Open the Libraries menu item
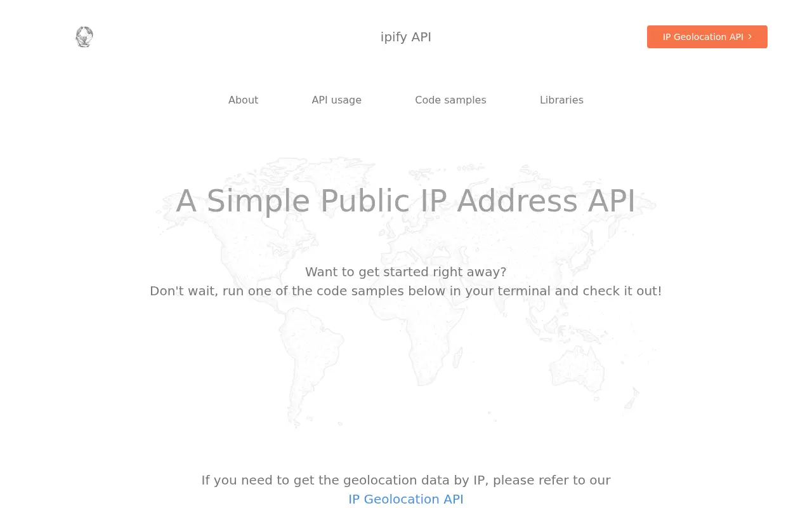 point(561,100)
